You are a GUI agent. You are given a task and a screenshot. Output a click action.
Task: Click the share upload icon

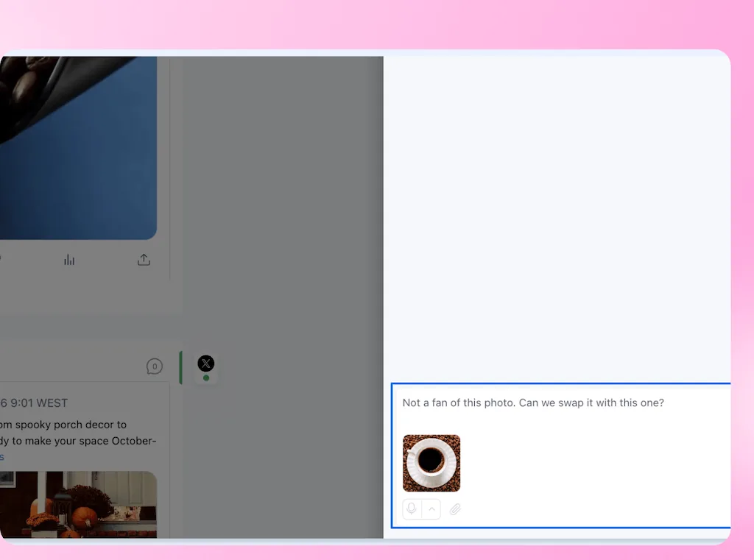(144, 260)
